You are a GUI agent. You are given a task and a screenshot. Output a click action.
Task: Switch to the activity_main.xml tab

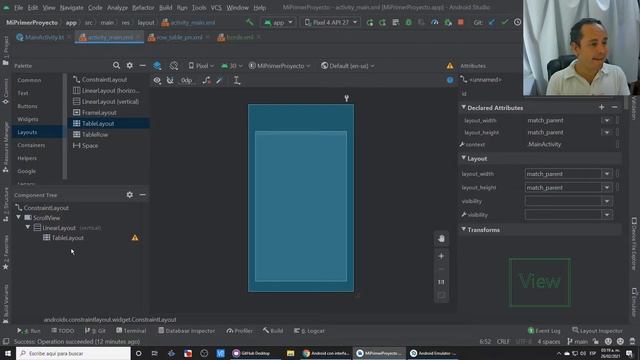(110, 37)
